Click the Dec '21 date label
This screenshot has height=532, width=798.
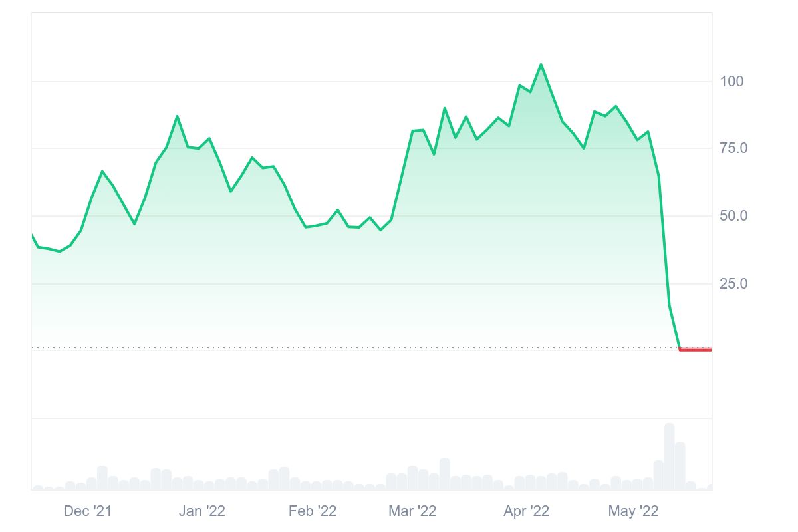pos(87,511)
